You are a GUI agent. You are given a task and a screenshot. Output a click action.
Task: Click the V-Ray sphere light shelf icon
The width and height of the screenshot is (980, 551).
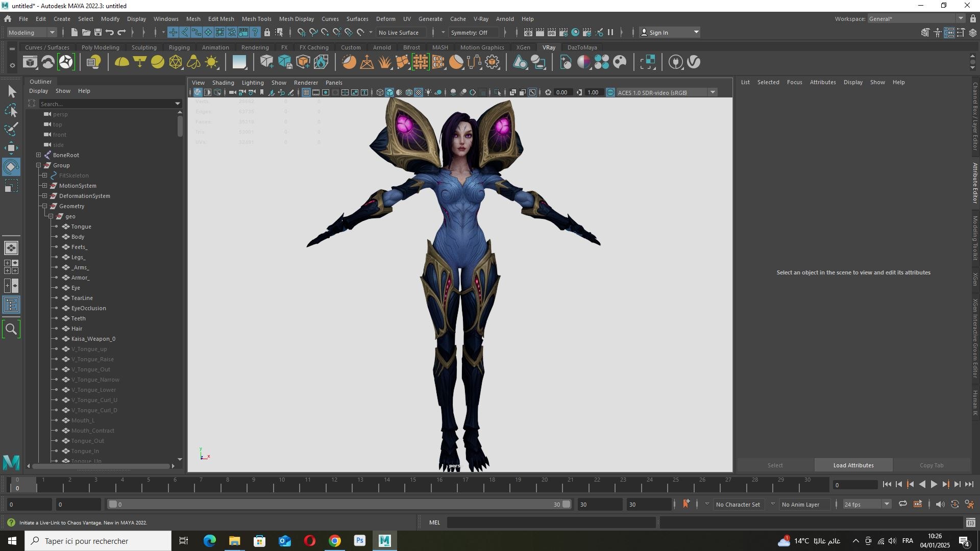point(157,62)
